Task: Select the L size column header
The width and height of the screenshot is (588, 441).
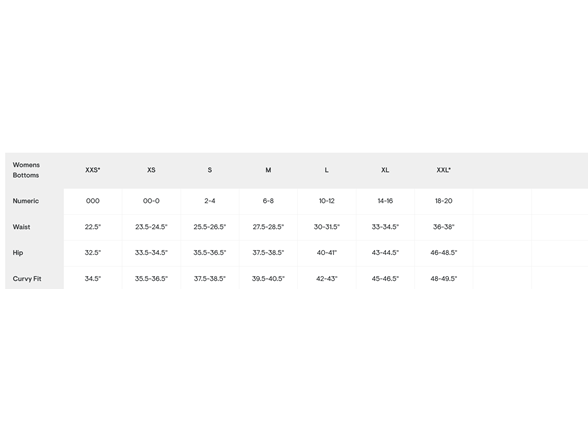Action: [327, 170]
